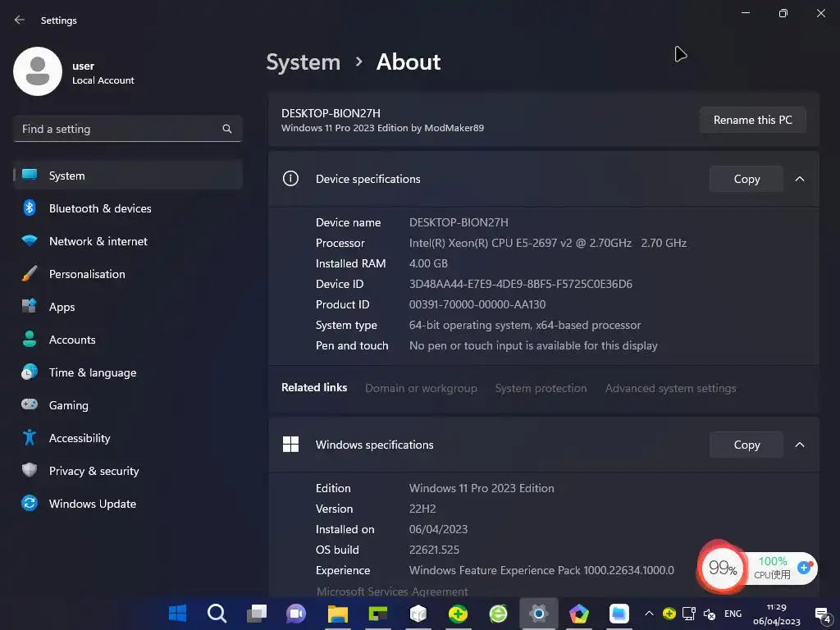Click the Device specifications info icon
Viewport: 840px width, 630px height.
(290, 178)
